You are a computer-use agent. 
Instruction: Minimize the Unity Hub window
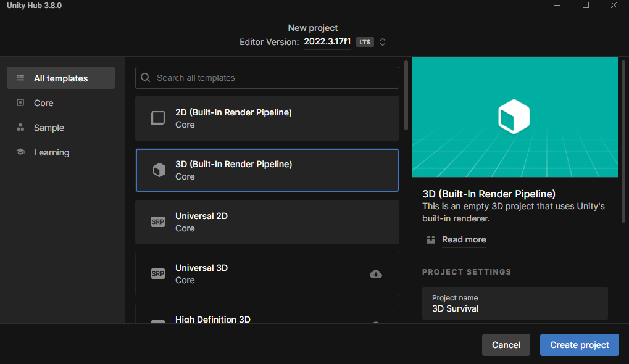click(x=557, y=5)
